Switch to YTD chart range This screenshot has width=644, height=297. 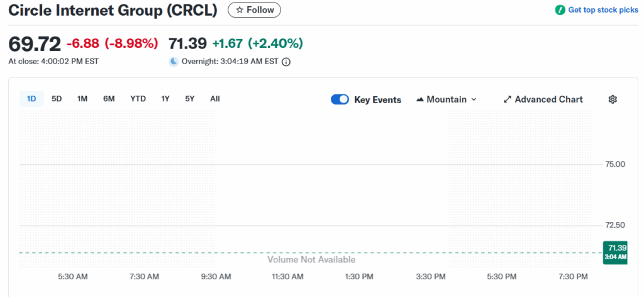[138, 99]
